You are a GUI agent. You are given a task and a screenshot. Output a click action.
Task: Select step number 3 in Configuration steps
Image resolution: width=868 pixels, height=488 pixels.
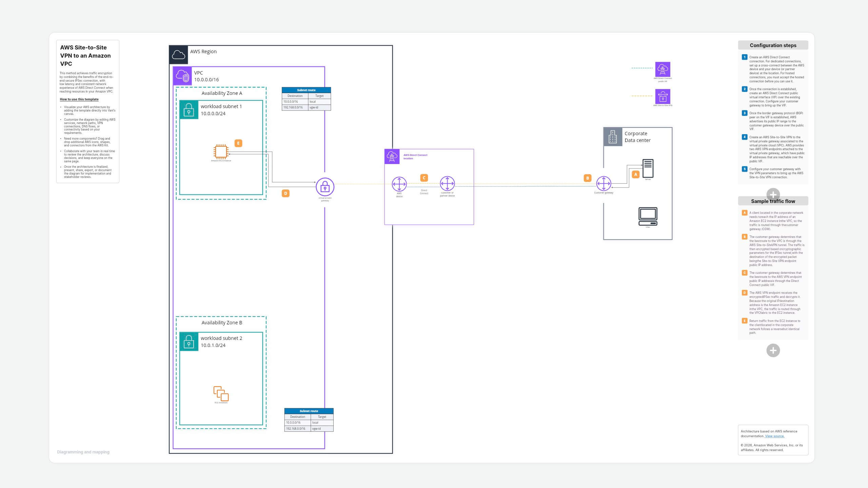point(745,113)
